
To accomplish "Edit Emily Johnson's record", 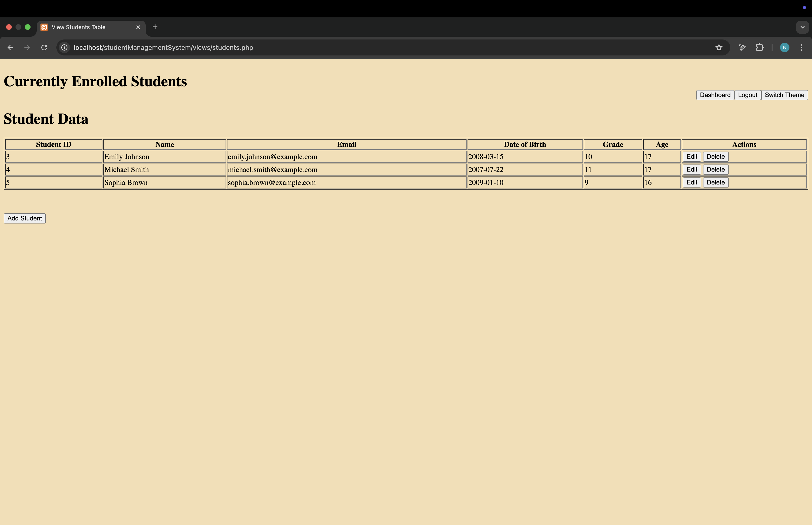I will [691, 157].
